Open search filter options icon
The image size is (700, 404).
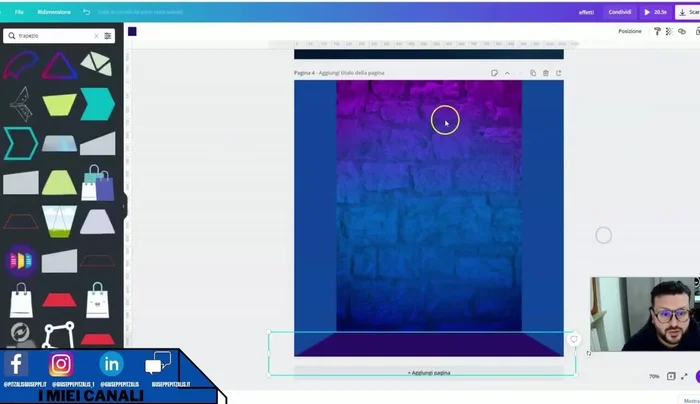click(x=108, y=35)
